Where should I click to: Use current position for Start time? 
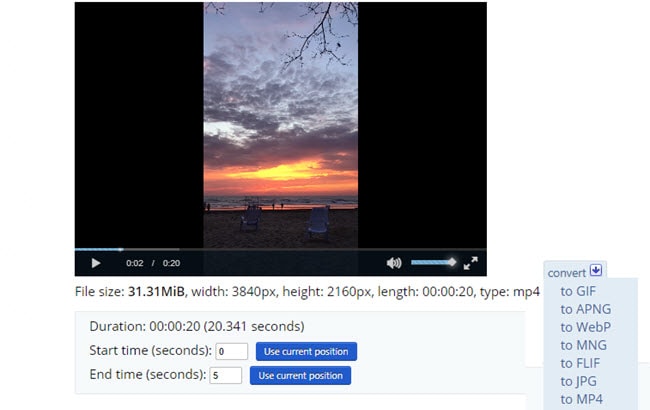click(x=306, y=352)
